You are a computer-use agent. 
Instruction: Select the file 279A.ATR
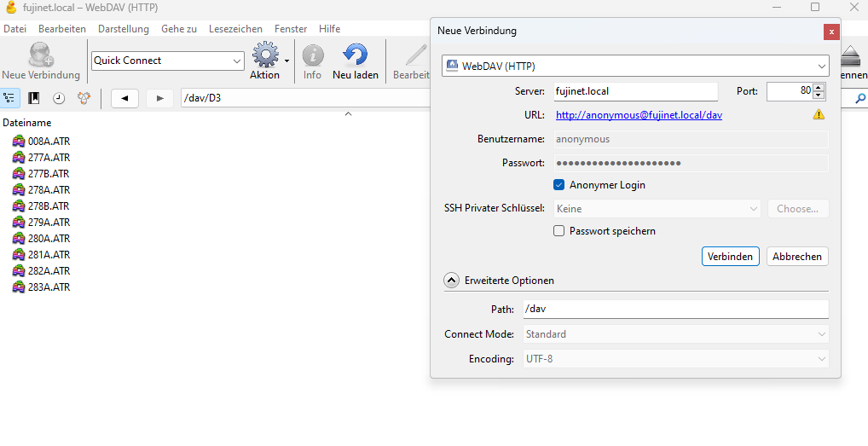[x=49, y=222]
